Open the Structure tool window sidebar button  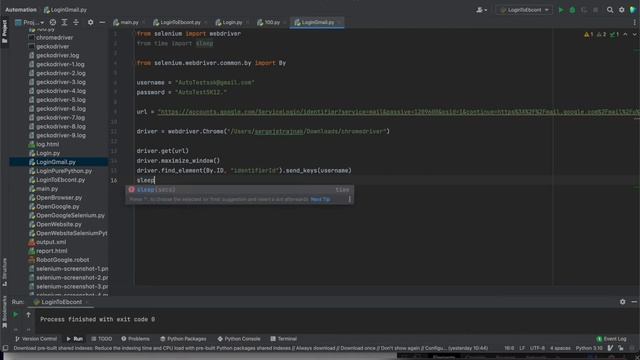[4, 271]
